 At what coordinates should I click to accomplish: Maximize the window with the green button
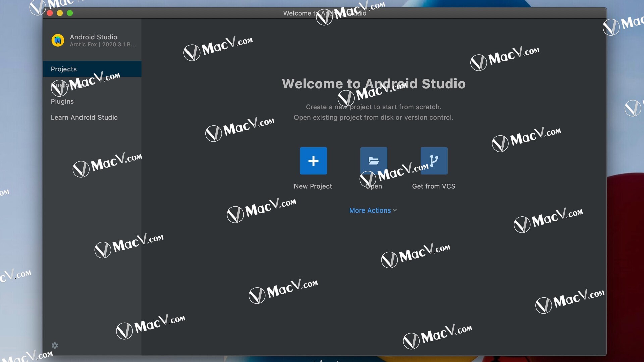tap(70, 13)
